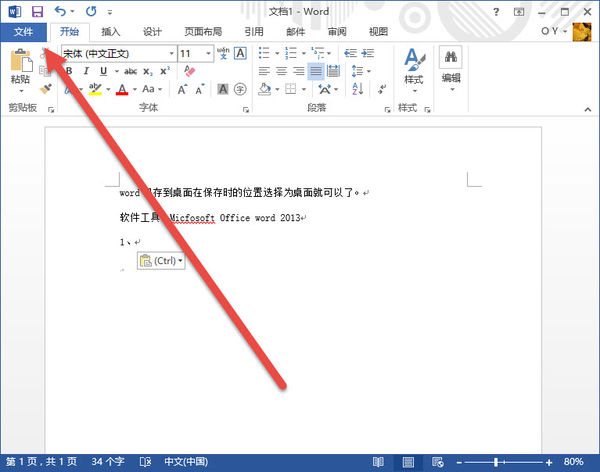Viewport: 600px width, 472px height.
Task: Apply paragraph borders
Action: [291, 89]
